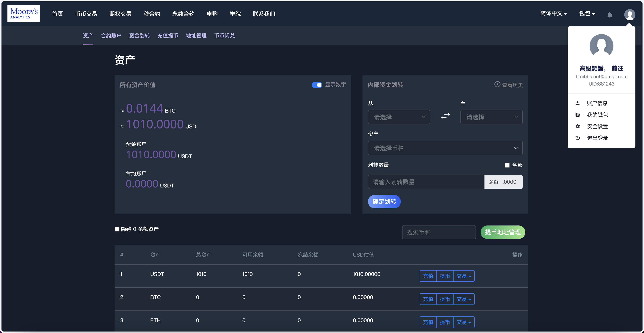Viewport: 644px width, 333px height.
Task: Click the power icon beside 退出登录
Action: [577, 138]
